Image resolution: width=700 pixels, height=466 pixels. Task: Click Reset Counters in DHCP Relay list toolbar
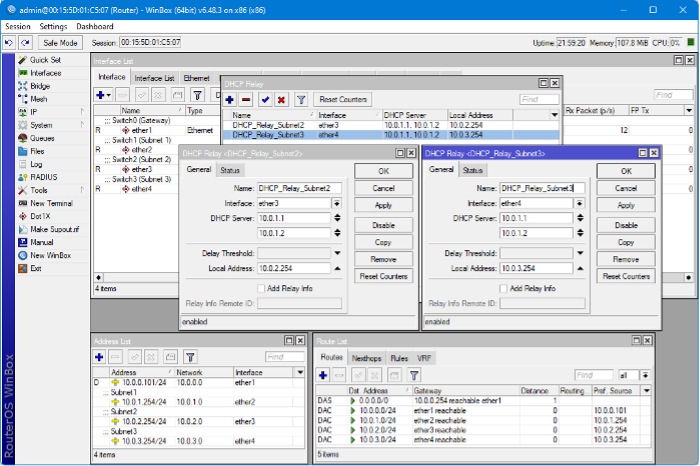pyautogui.click(x=342, y=100)
